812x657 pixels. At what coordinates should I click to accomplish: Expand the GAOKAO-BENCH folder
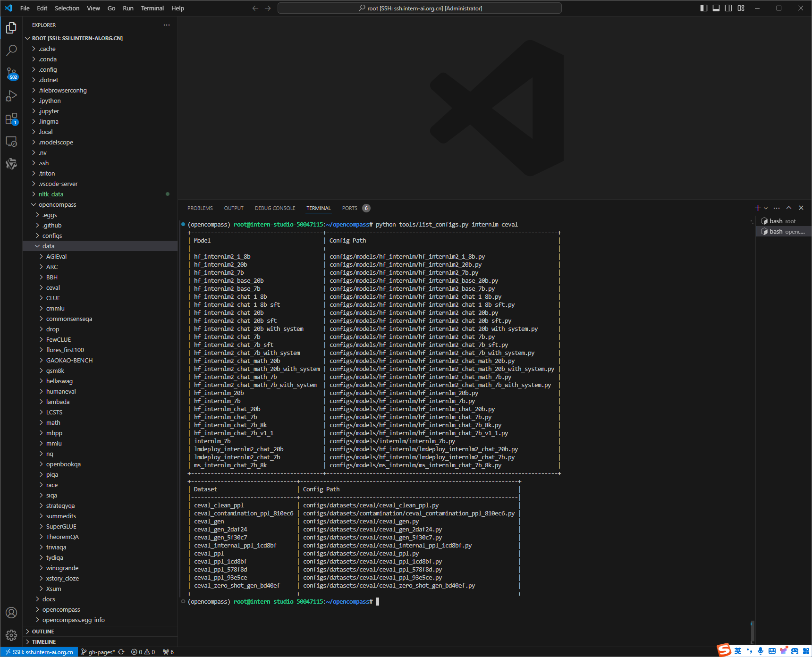(100, 360)
